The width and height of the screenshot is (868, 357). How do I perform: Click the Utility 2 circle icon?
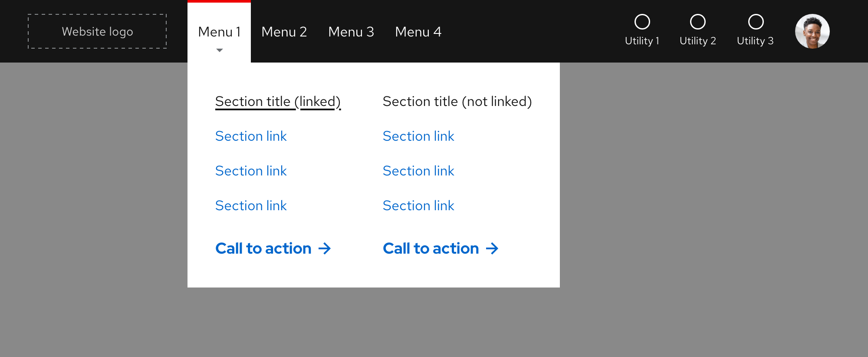coord(698,21)
